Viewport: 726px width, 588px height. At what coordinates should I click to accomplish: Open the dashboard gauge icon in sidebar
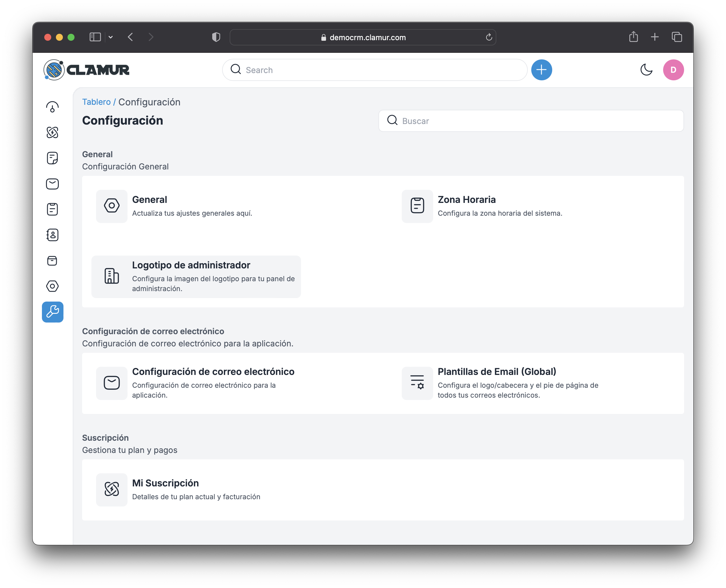pyautogui.click(x=52, y=107)
